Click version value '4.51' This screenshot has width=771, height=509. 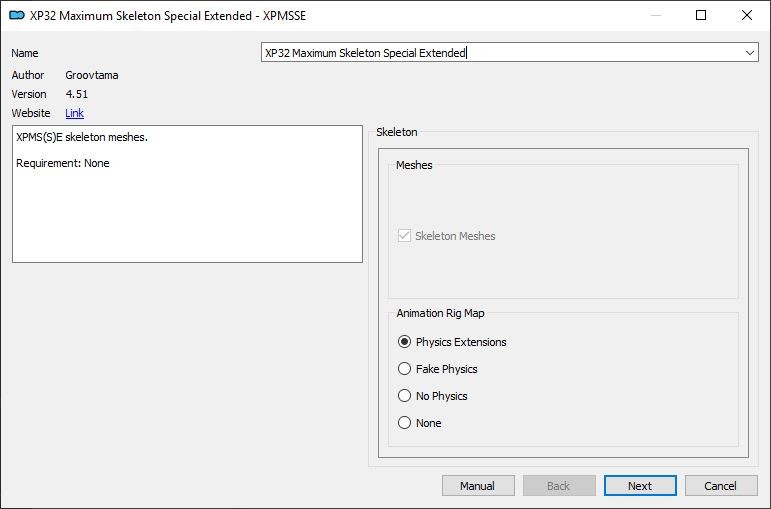[77, 94]
